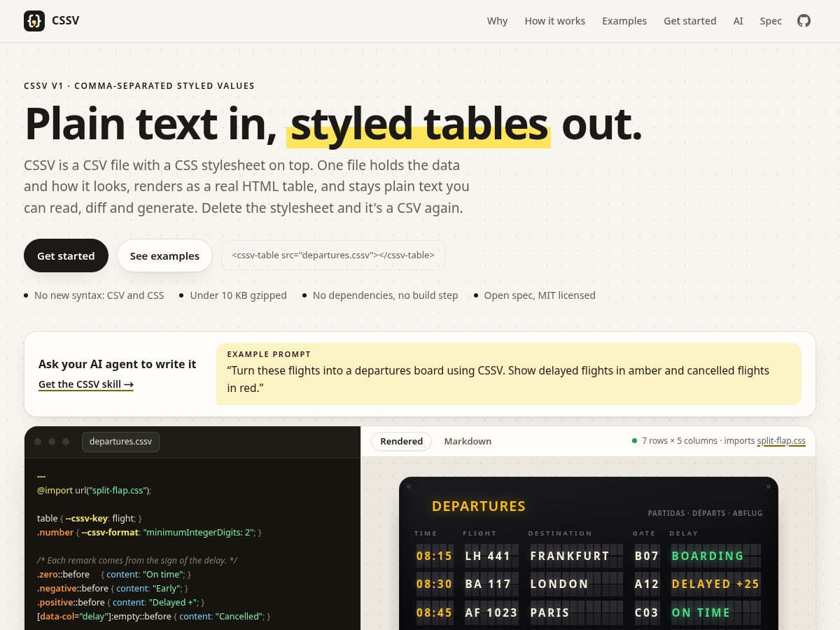Image resolution: width=840 pixels, height=630 pixels.
Task: Click the CSSV logo icon
Action: click(x=34, y=21)
